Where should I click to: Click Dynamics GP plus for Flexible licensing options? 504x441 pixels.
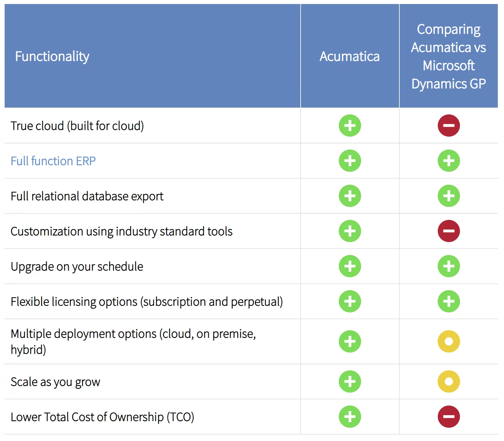[x=448, y=301]
